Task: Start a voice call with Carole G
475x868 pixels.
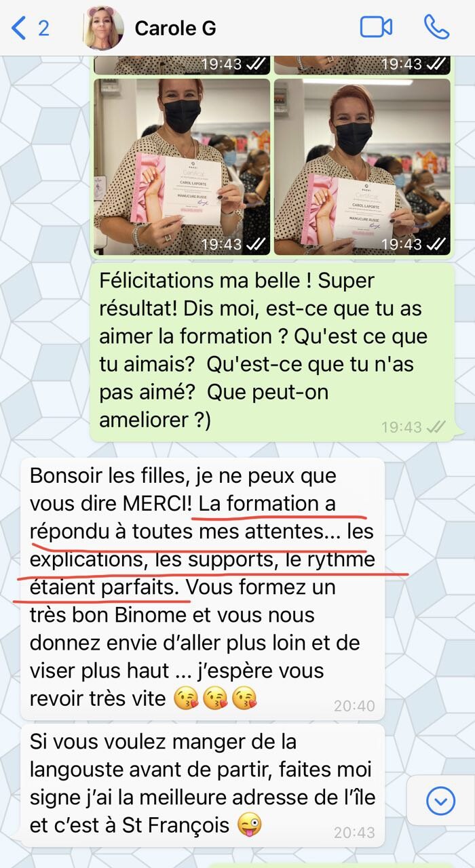Action: click(436, 27)
